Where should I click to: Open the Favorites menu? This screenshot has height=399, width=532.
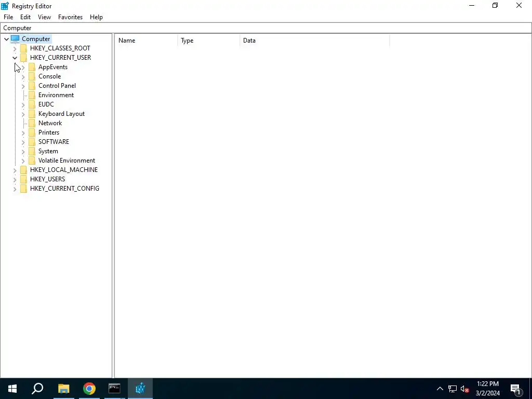(x=70, y=17)
